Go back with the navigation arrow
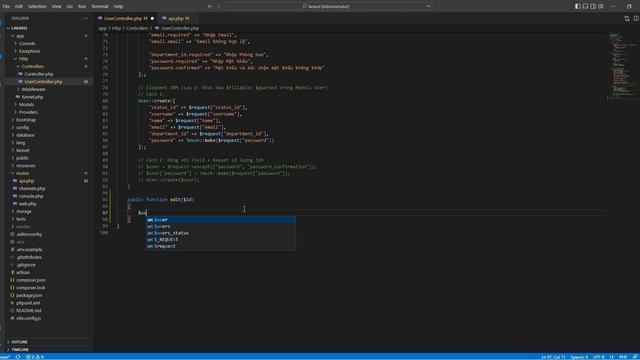Viewport: 640px width, 360px height. pos(210,7)
